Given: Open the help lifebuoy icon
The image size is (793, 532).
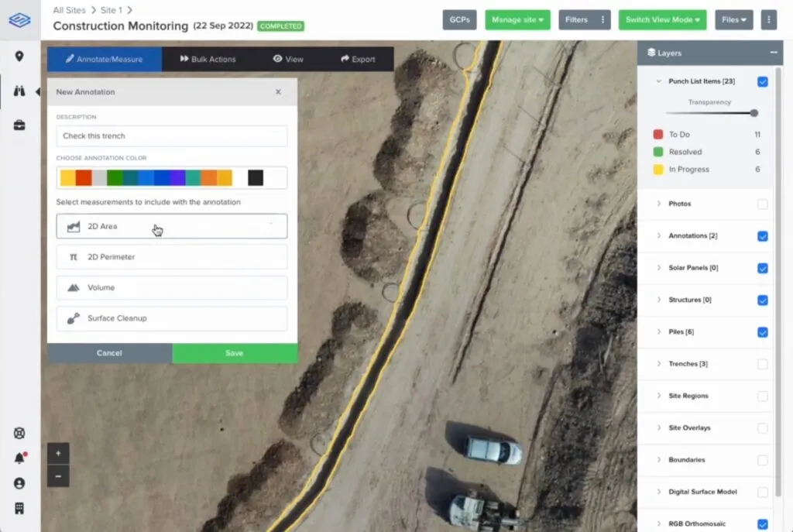Looking at the screenshot, I should 19,434.
